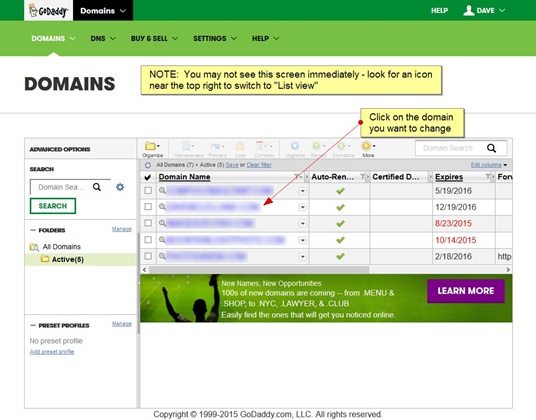Open the search settings gear icon

[120, 187]
